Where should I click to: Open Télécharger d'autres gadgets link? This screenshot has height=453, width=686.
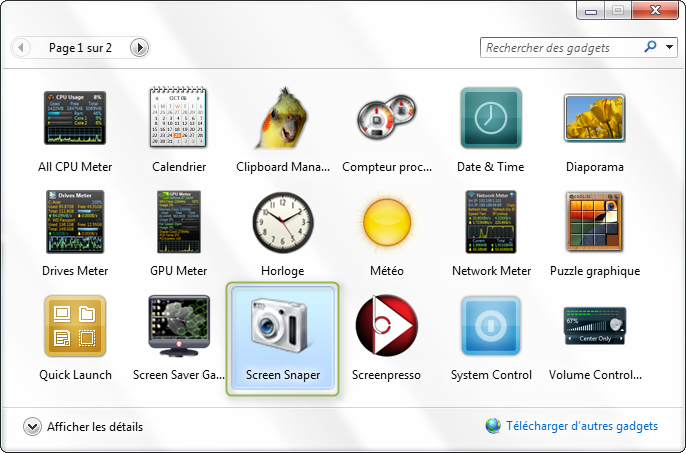[x=581, y=426]
